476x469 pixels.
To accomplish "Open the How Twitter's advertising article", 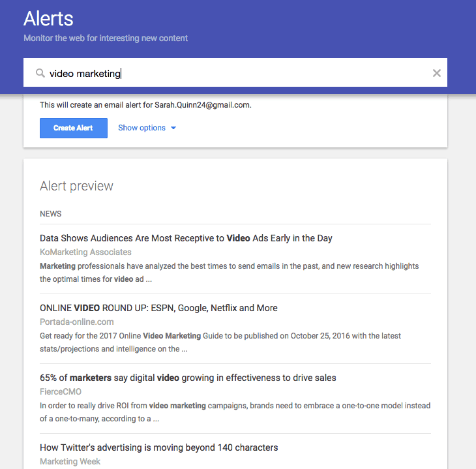I will 158,447.
